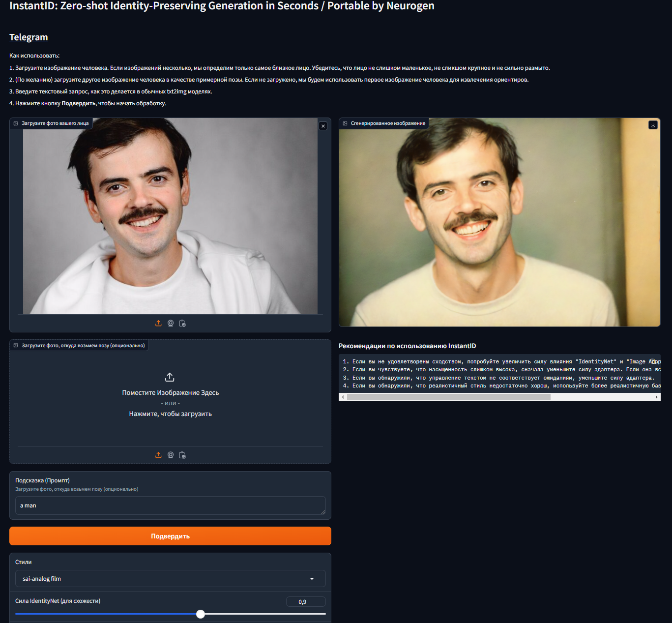672x623 pixels.
Task: Click 'Нажмите, чтобы загрузить' in pose area
Action: pyautogui.click(x=171, y=414)
